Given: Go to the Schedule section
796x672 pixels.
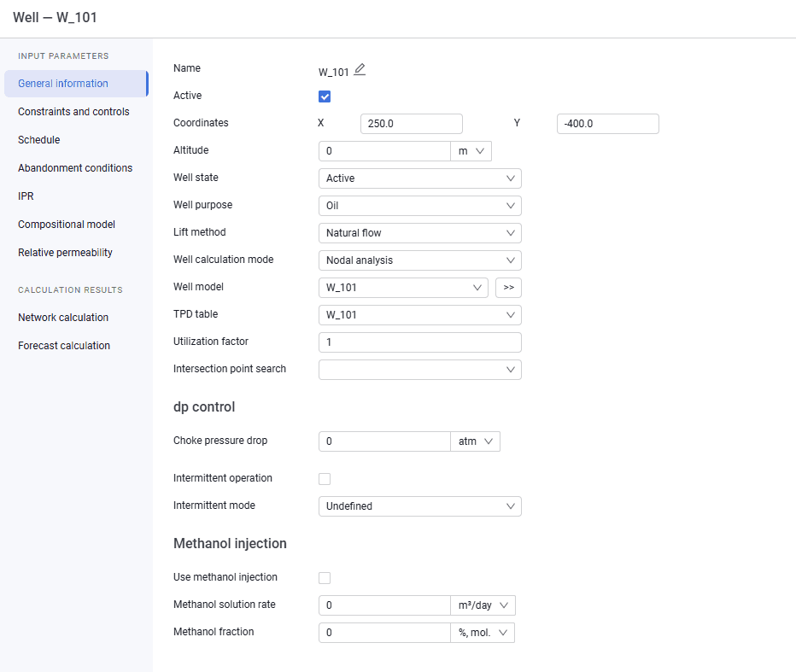Looking at the screenshot, I should 39,140.
